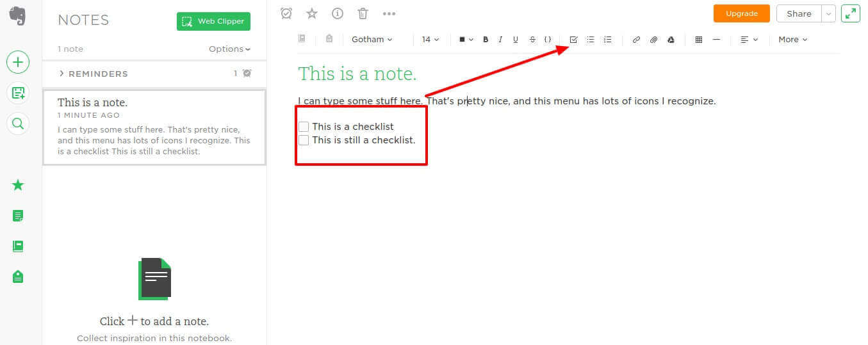The image size is (868, 345).
Task: Insert a Google Drive file
Action: pyautogui.click(x=671, y=40)
